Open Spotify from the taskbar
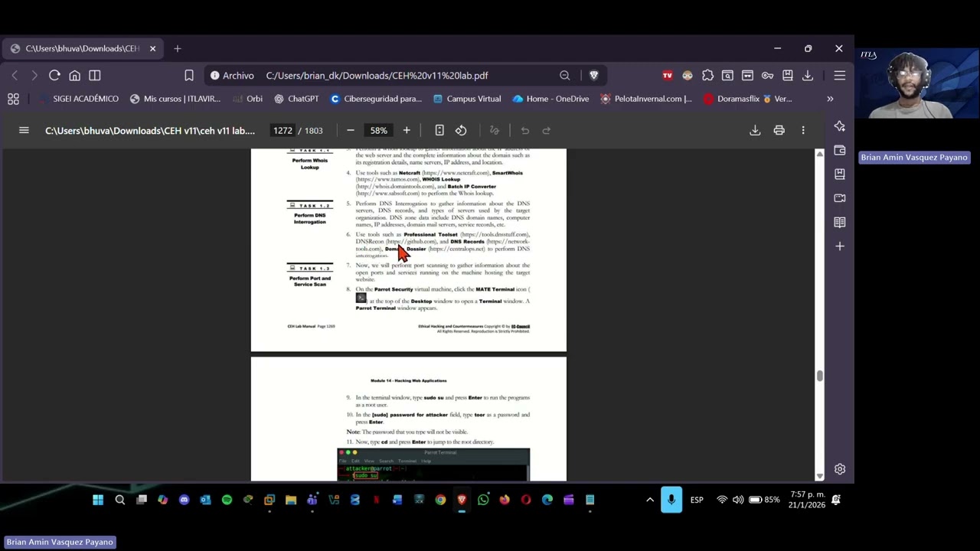Viewport: 980px width, 551px height. coord(227,500)
